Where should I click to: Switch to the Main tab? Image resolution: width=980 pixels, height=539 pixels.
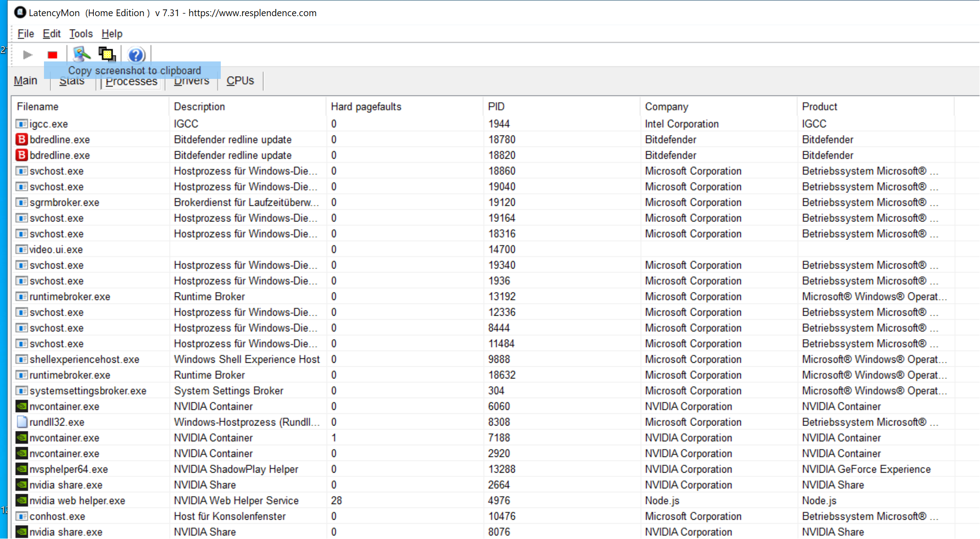point(26,81)
